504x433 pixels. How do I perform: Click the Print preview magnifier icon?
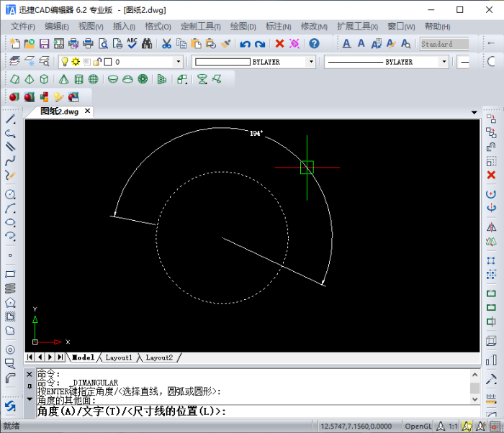(103, 43)
